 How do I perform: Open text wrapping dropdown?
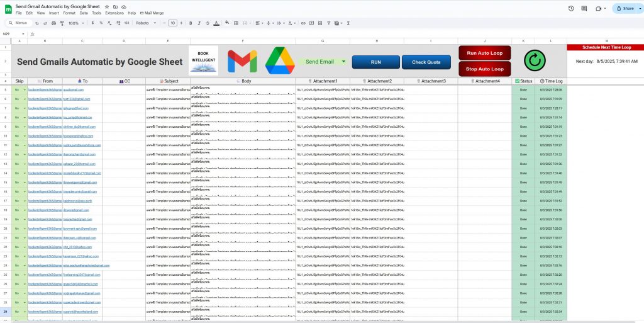(281, 23)
